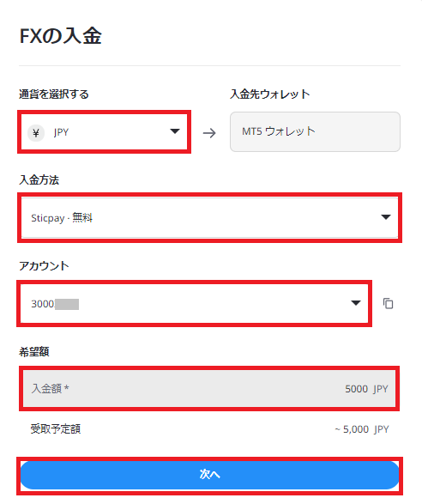Expand the JPY currency dropdown arrow
This screenshot has height=504, width=422.
click(175, 131)
